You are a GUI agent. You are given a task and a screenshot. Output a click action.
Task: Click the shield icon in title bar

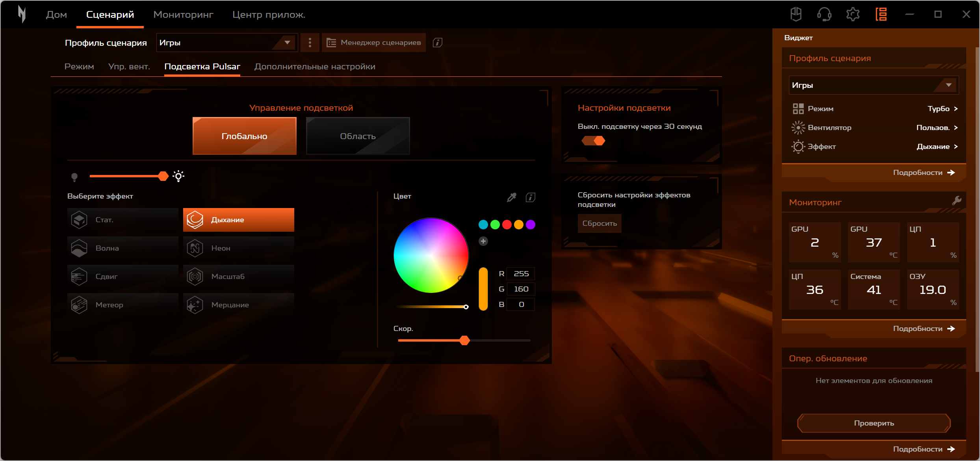tap(796, 15)
